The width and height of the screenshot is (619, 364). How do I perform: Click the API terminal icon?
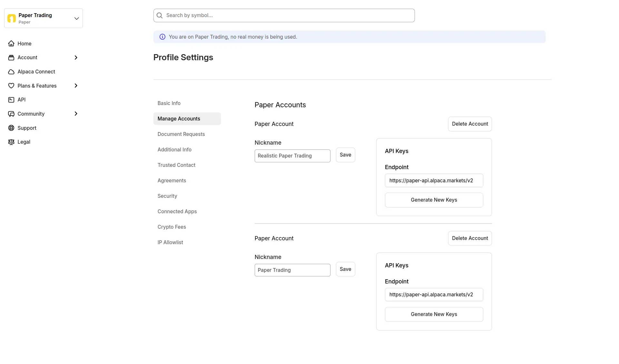pyautogui.click(x=11, y=100)
